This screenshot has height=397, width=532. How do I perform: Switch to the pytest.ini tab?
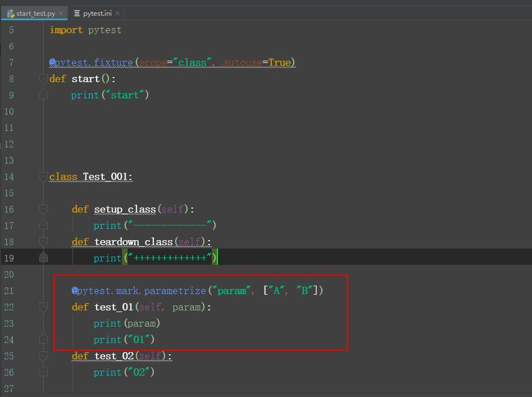click(98, 13)
